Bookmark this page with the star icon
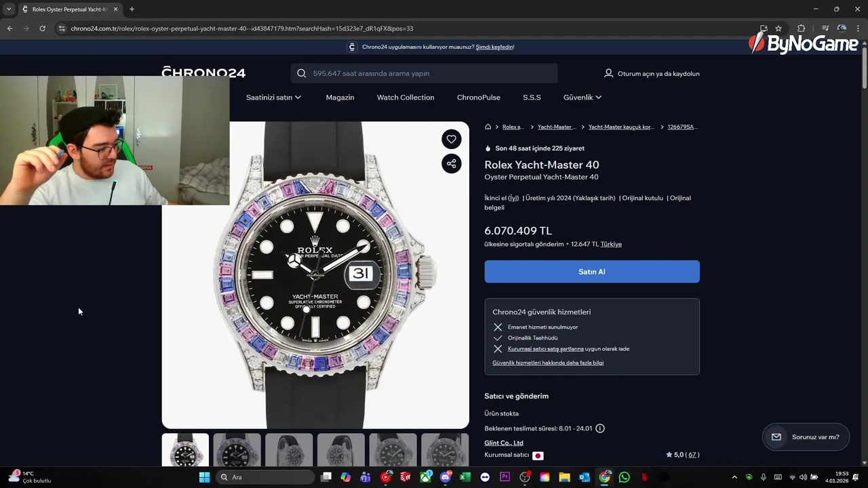 click(778, 28)
